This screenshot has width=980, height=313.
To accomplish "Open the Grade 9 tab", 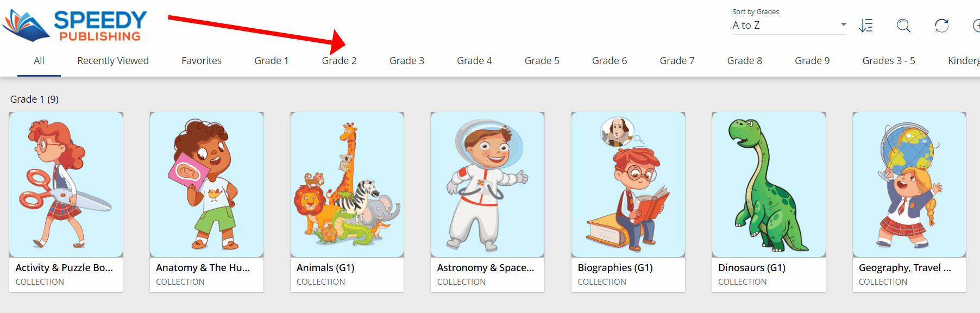I will (812, 61).
